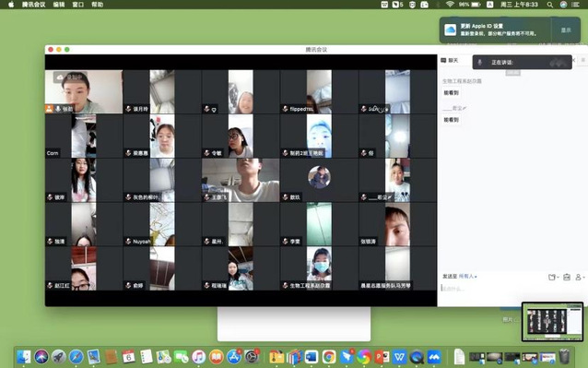Open PowerPoint from the dock
This screenshot has height=368, width=588.
tap(382, 357)
